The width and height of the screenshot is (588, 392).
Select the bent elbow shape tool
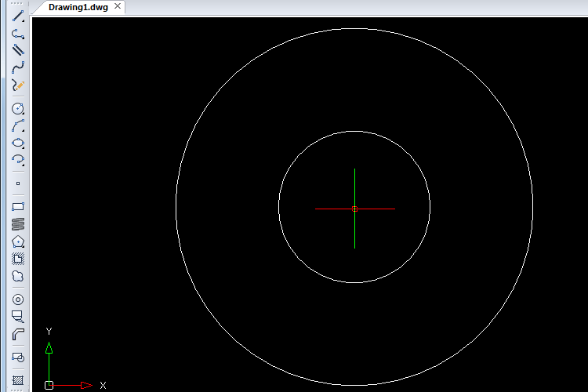tap(18, 334)
